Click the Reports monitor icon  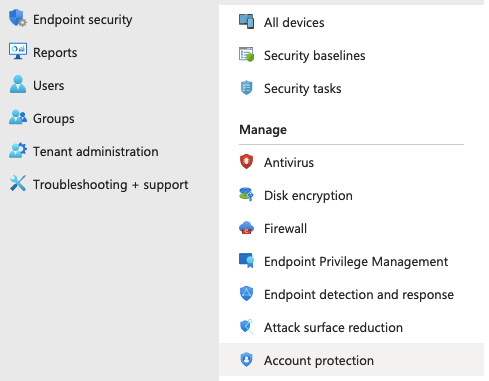click(x=18, y=51)
